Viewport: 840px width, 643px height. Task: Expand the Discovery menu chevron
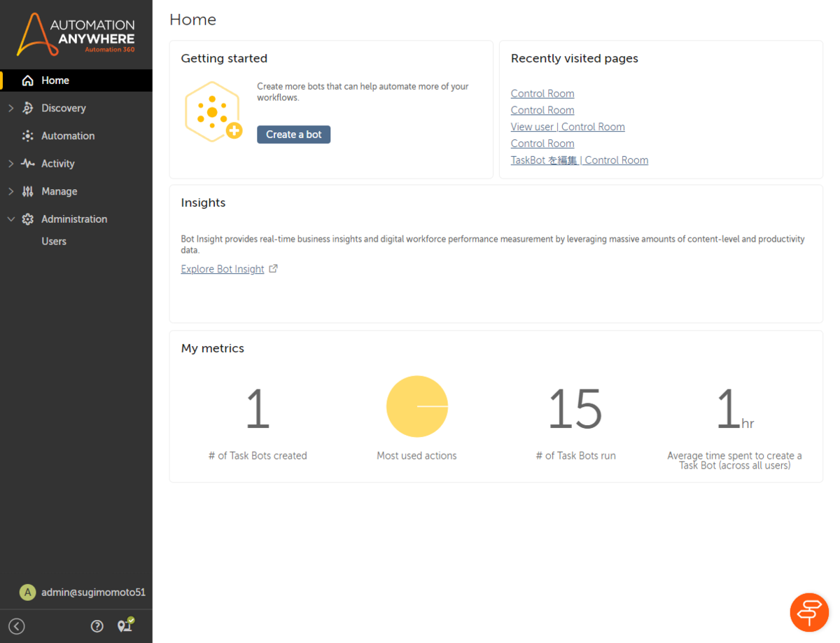pos(10,108)
